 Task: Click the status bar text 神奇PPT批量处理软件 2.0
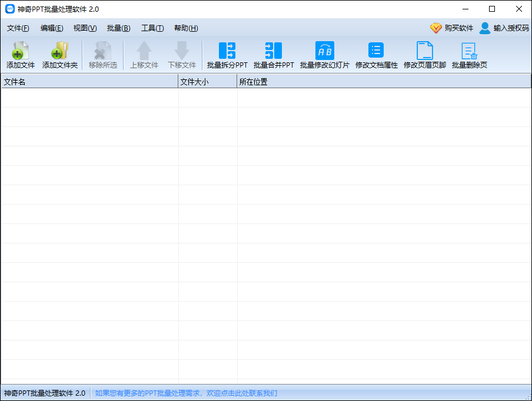pos(45,393)
